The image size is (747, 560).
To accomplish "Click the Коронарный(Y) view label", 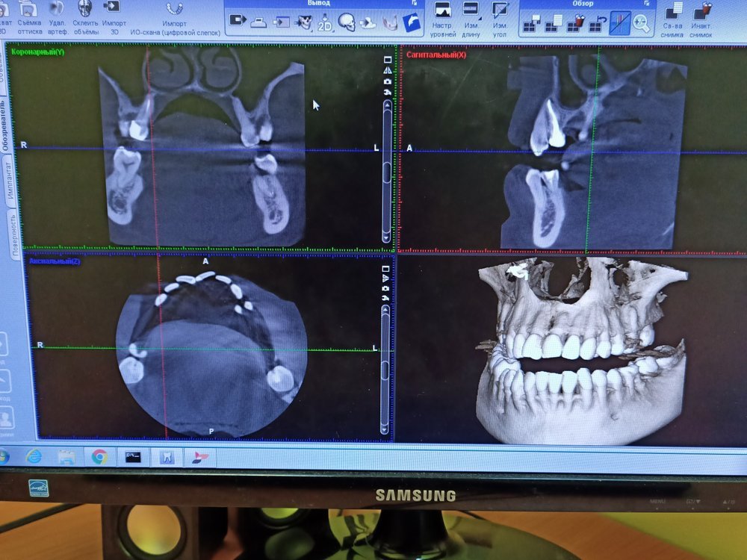I will pyautogui.click(x=37, y=52).
